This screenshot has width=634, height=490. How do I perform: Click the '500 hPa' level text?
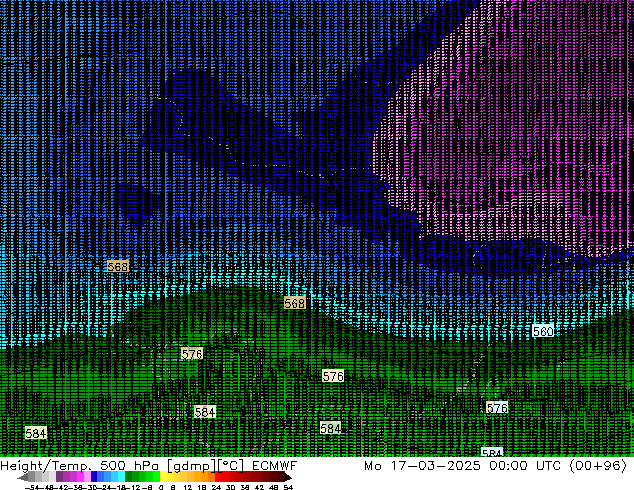(129, 466)
